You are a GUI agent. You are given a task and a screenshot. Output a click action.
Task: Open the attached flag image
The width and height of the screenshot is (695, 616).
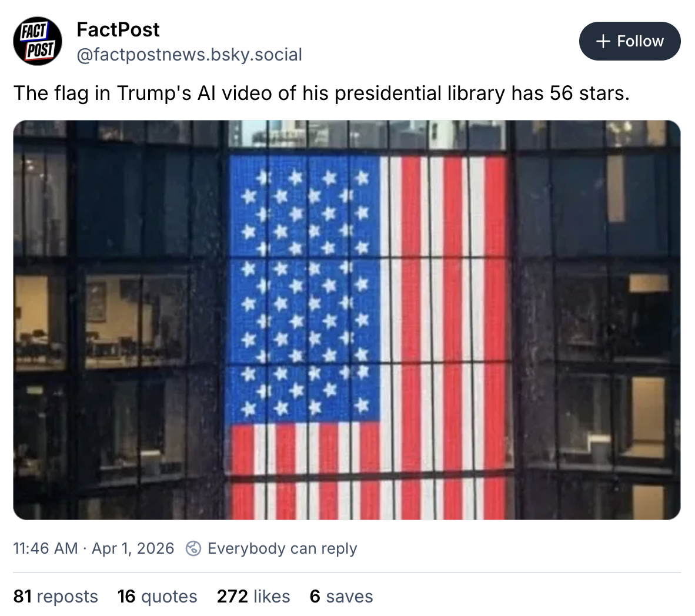346,320
